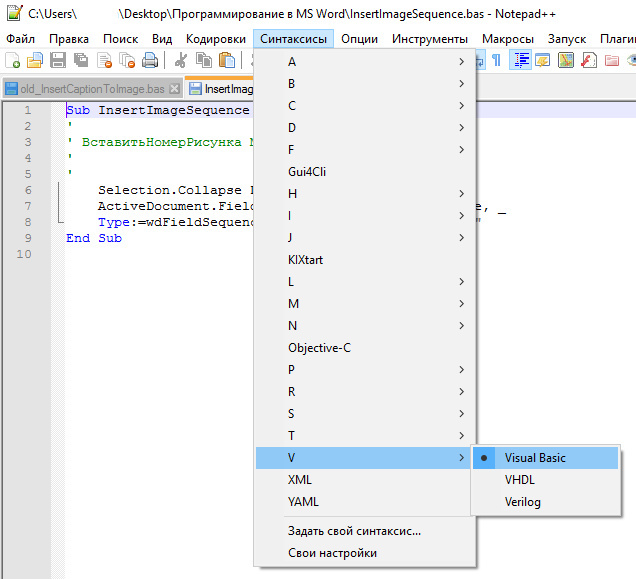Screen dimensions: 636x579
Task: Open the Поиск menu
Action: click(x=120, y=39)
